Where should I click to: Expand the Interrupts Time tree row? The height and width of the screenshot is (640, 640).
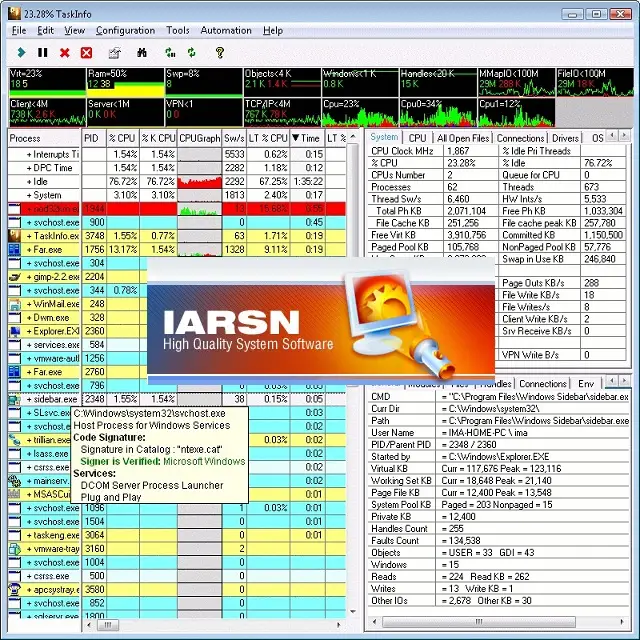coord(29,155)
